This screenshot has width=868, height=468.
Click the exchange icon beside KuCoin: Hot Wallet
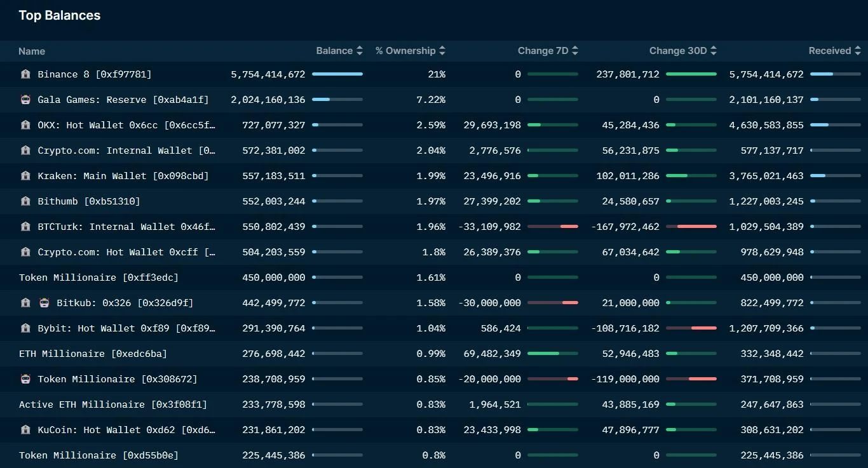pos(25,430)
